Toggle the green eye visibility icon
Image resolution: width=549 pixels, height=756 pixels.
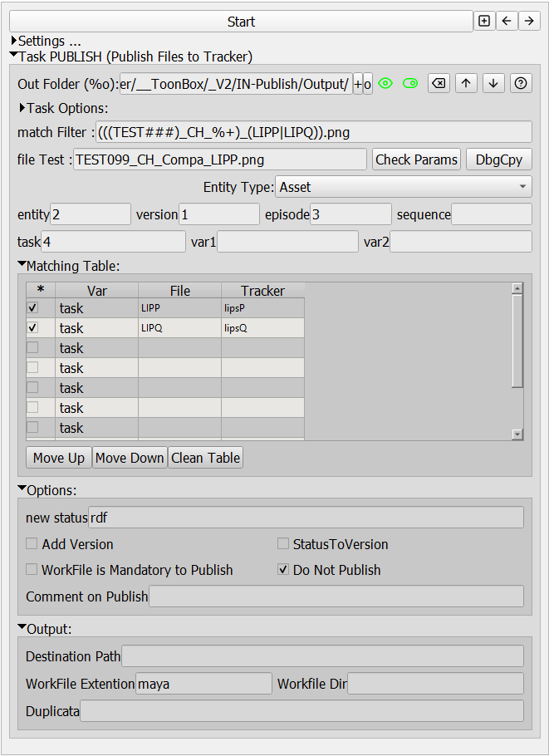click(x=385, y=83)
